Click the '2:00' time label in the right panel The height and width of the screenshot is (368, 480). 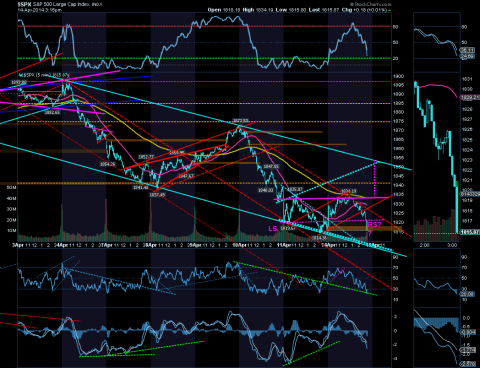tap(424, 245)
